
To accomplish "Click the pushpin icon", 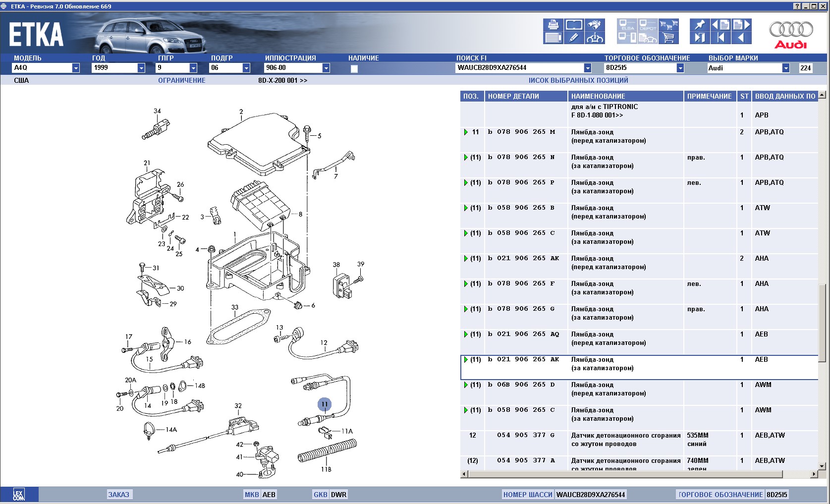I will pyautogui.click(x=700, y=25).
